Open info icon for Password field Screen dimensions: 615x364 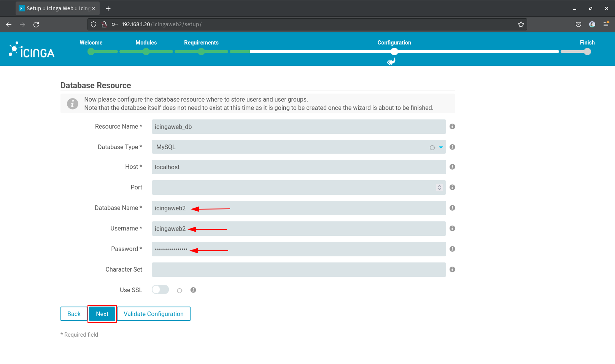coord(452,249)
